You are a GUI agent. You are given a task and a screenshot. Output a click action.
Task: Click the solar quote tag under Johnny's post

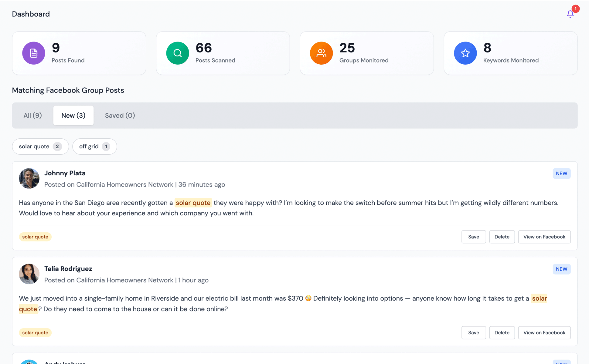tap(35, 237)
